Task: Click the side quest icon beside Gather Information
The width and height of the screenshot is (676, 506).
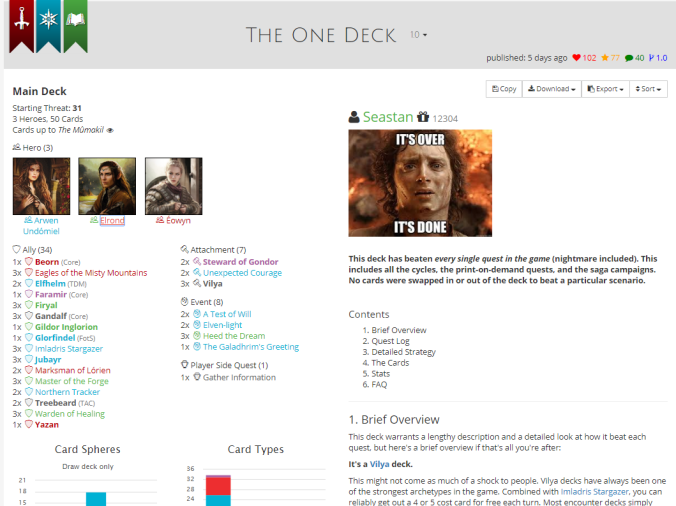Action: click(197, 377)
